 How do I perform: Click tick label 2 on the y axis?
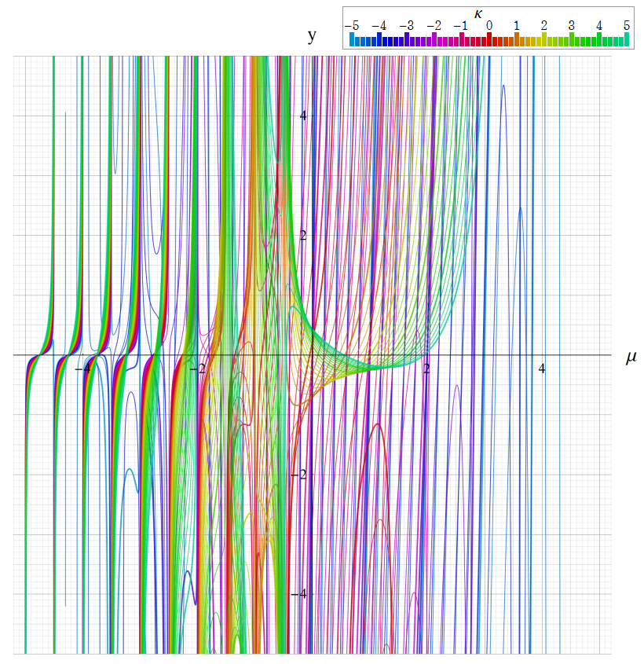tap(304, 235)
